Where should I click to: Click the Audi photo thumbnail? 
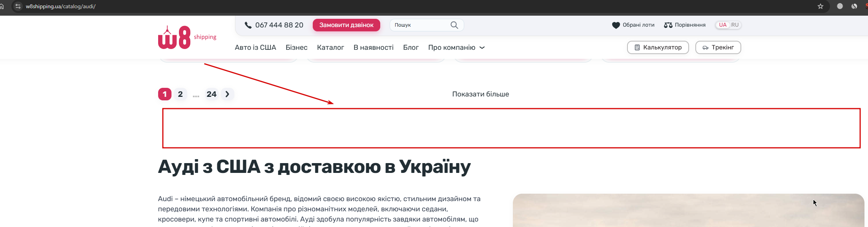click(688, 210)
